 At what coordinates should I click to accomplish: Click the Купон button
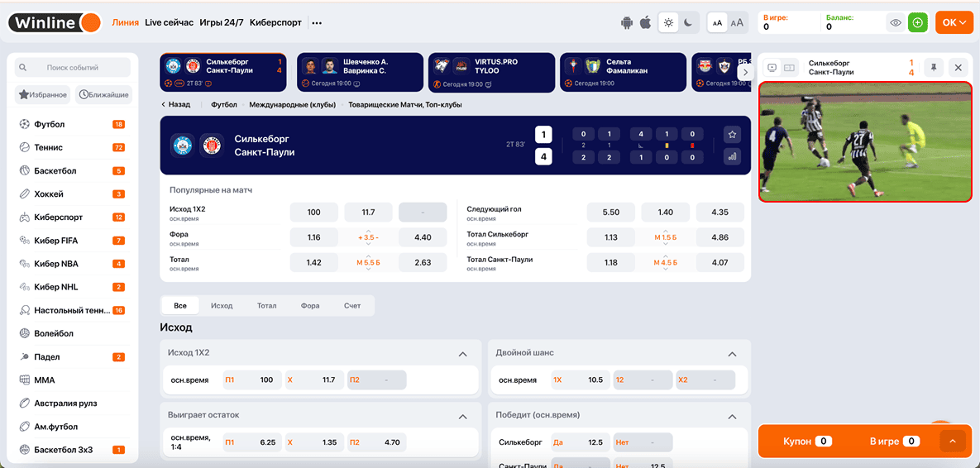pyautogui.click(x=806, y=442)
